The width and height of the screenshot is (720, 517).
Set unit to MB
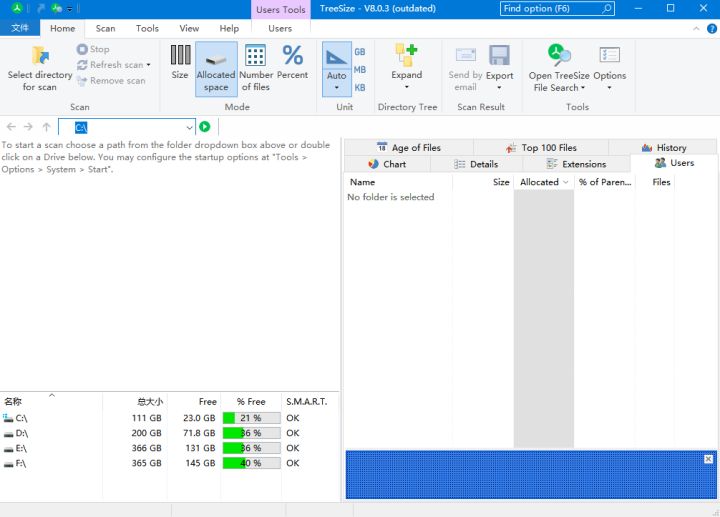click(360, 70)
